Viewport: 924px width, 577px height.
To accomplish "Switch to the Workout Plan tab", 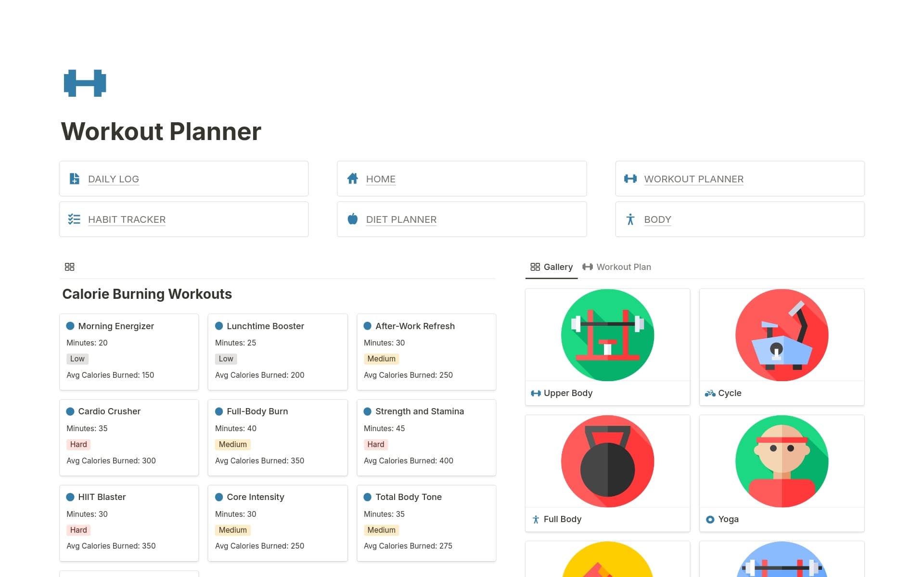I will 616,267.
